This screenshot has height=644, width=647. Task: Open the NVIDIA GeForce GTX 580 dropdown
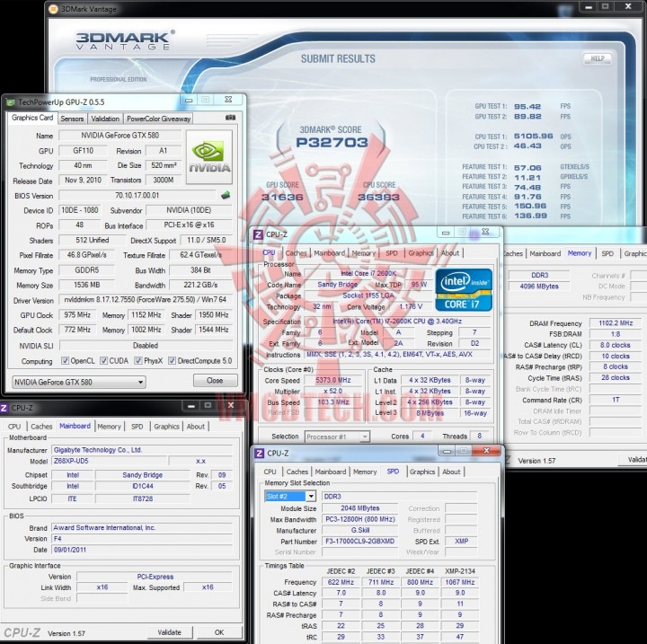point(78,382)
